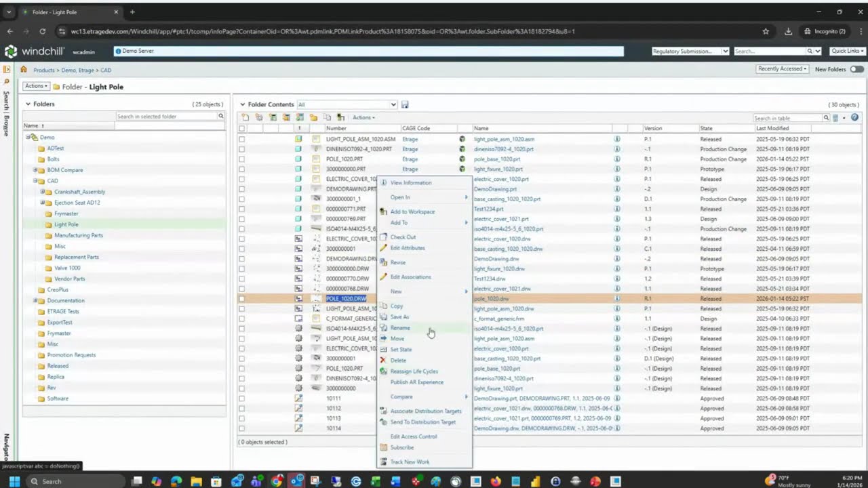The image size is (868, 488).
Task: Check the box for POLE_1020.PRT first row
Action: tap(241, 159)
